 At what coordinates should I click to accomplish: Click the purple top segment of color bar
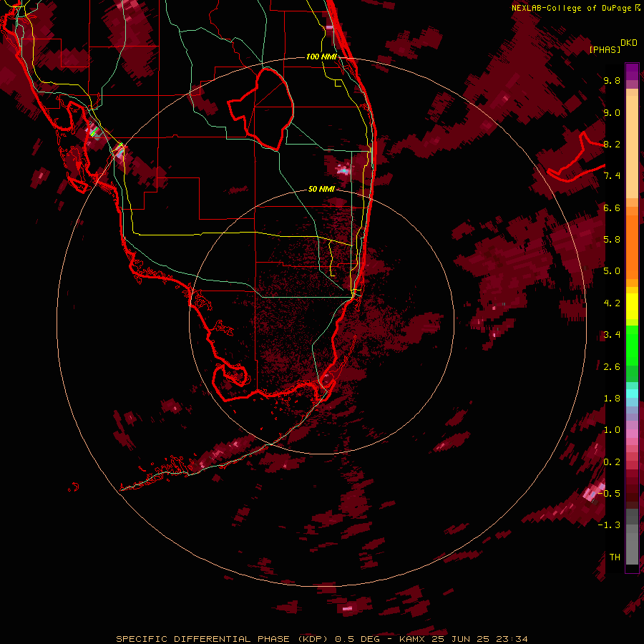pyautogui.click(x=632, y=72)
